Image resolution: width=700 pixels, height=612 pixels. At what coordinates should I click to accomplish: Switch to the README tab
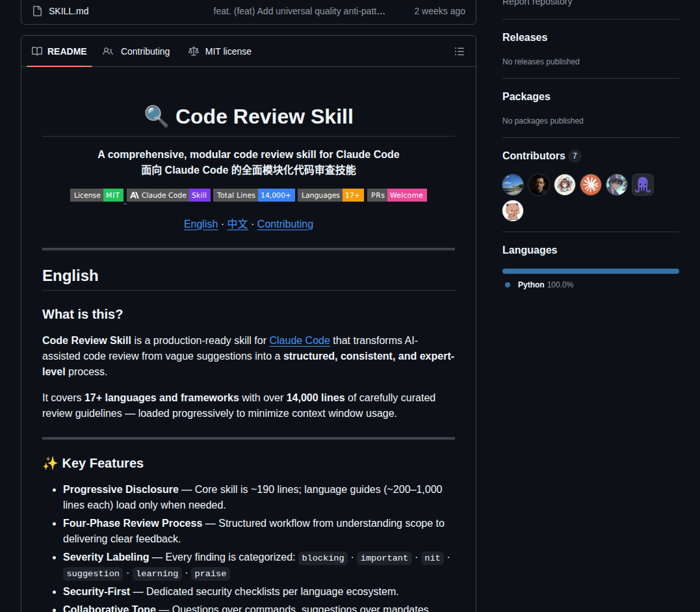[59, 51]
